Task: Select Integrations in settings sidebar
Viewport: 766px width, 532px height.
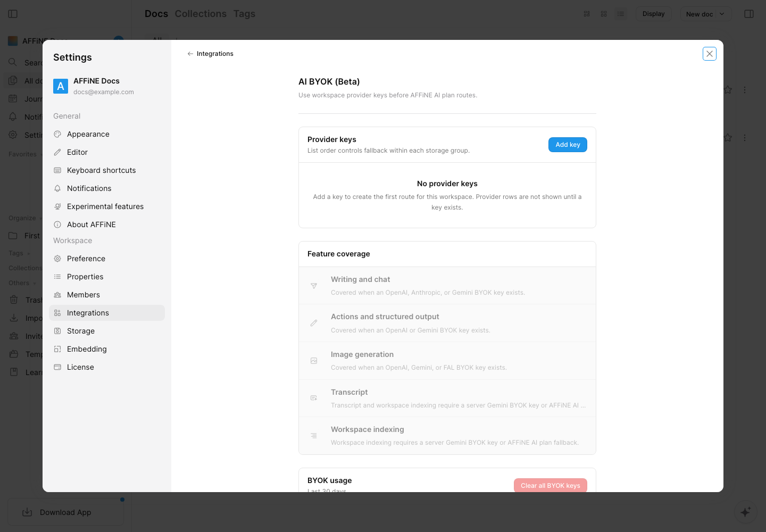Action: point(107,313)
